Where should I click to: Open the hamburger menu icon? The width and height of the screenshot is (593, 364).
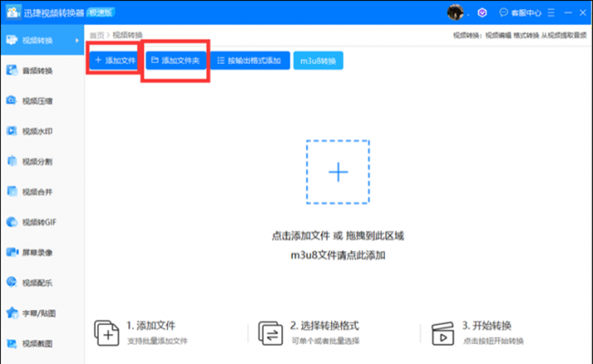(551, 13)
